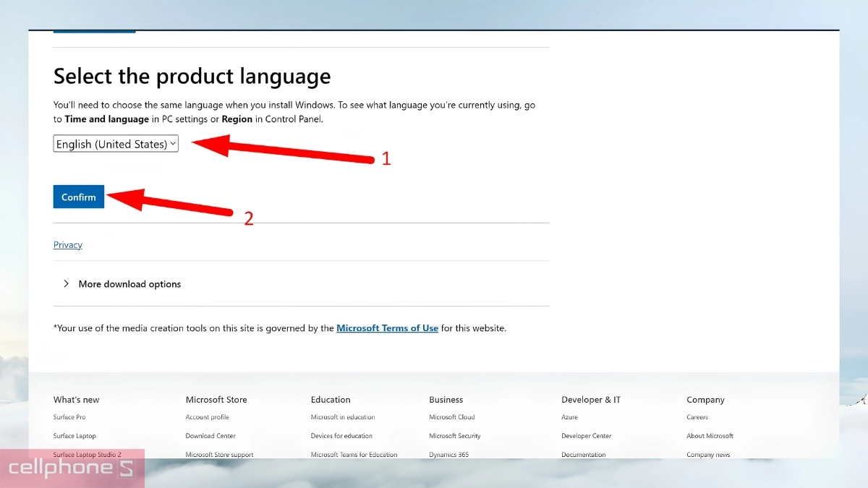Open Surface Pro footer link
Viewport: 868px width, 488px height.
pyautogui.click(x=69, y=417)
